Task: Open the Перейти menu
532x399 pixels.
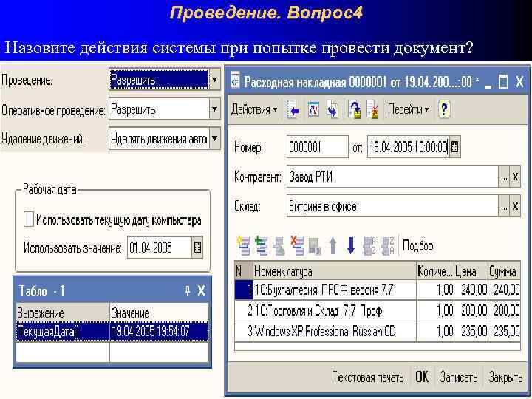Action: (408, 110)
